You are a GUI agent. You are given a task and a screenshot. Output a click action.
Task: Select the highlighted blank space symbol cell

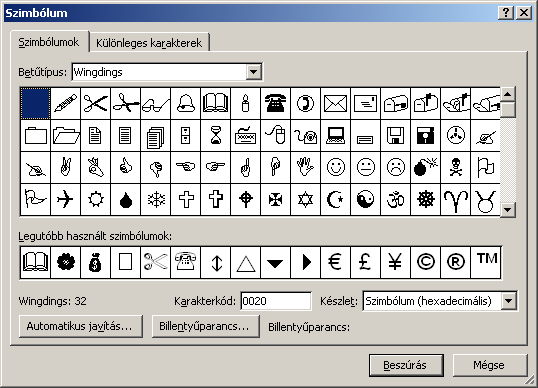pyautogui.click(x=36, y=103)
